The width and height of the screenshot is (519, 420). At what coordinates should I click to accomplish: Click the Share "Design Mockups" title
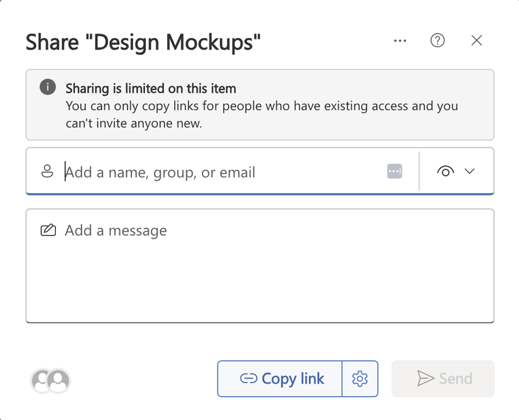[x=143, y=42]
